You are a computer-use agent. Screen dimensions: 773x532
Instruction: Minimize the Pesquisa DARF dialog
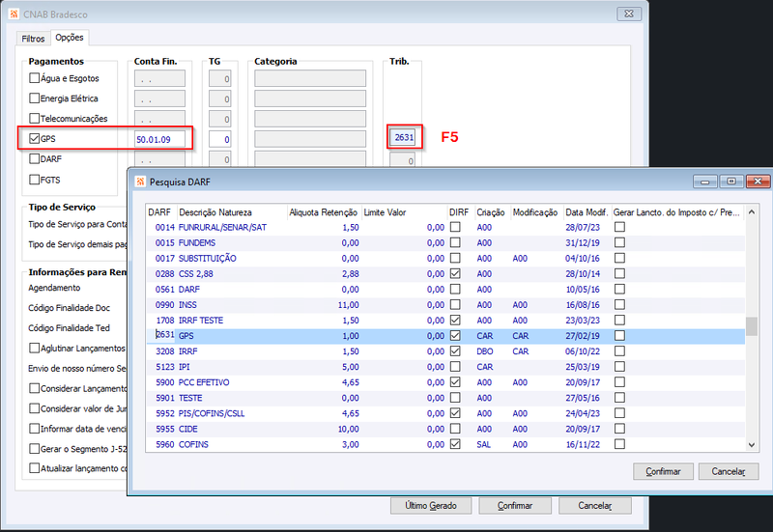[705, 182]
